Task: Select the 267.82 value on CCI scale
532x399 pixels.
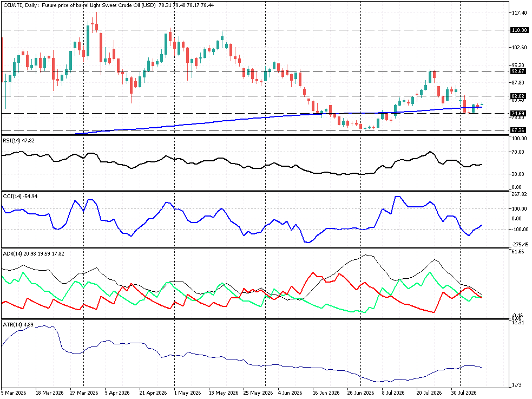Action: click(519, 194)
